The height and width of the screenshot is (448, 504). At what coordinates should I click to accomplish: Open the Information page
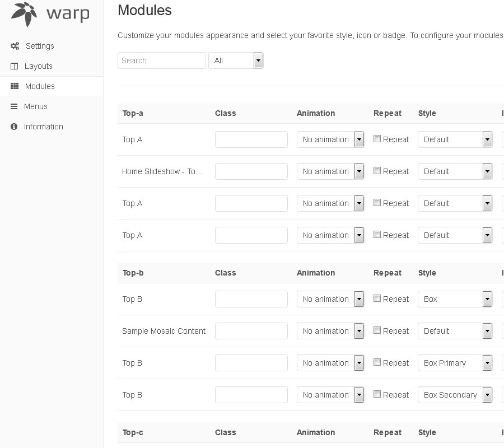coord(43,127)
